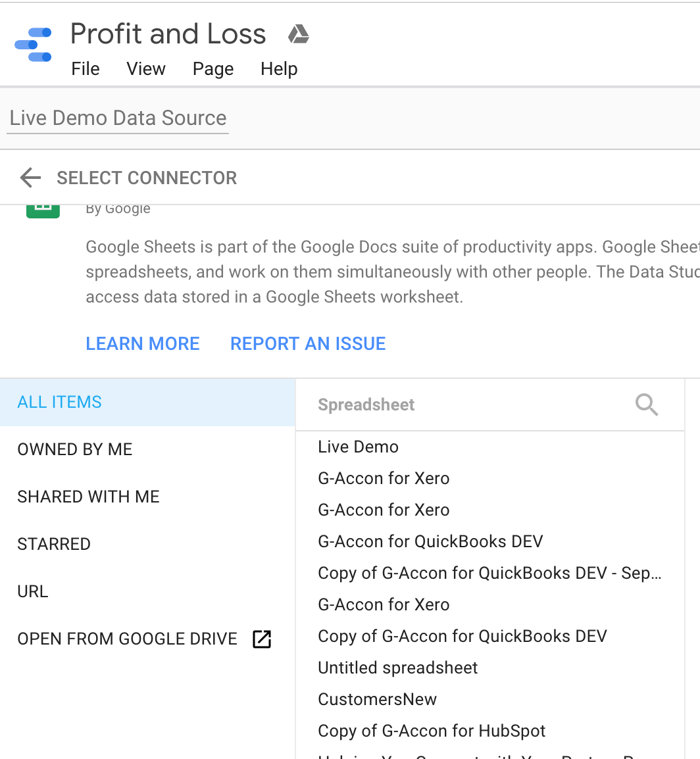Click the Profit and Loss report title

[168, 34]
